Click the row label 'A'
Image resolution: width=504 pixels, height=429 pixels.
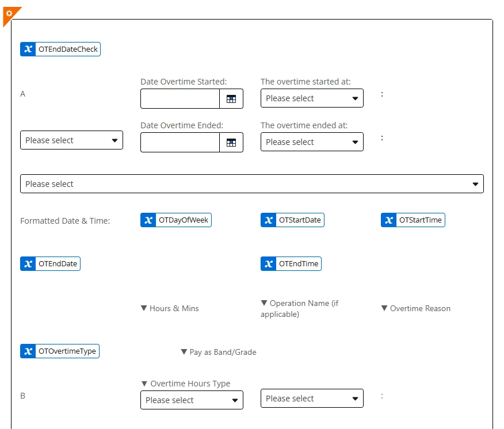23,94
